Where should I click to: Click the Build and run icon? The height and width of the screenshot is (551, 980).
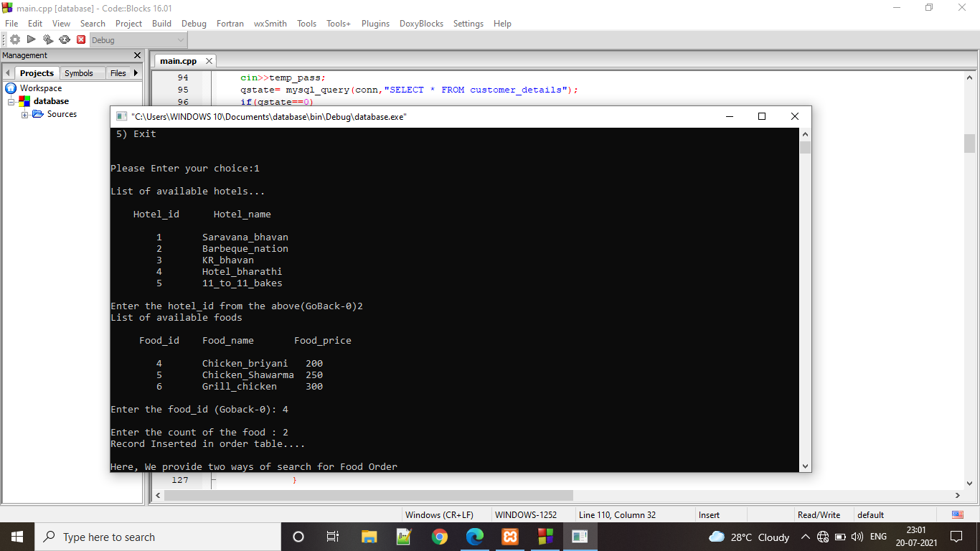click(x=48, y=39)
